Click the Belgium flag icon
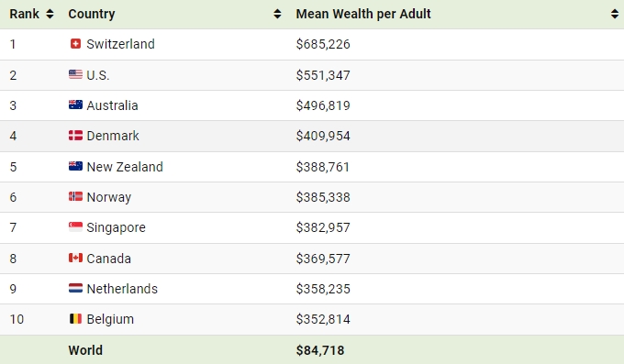Screen dimensions: 624x364 pyautogui.click(x=75, y=319)
